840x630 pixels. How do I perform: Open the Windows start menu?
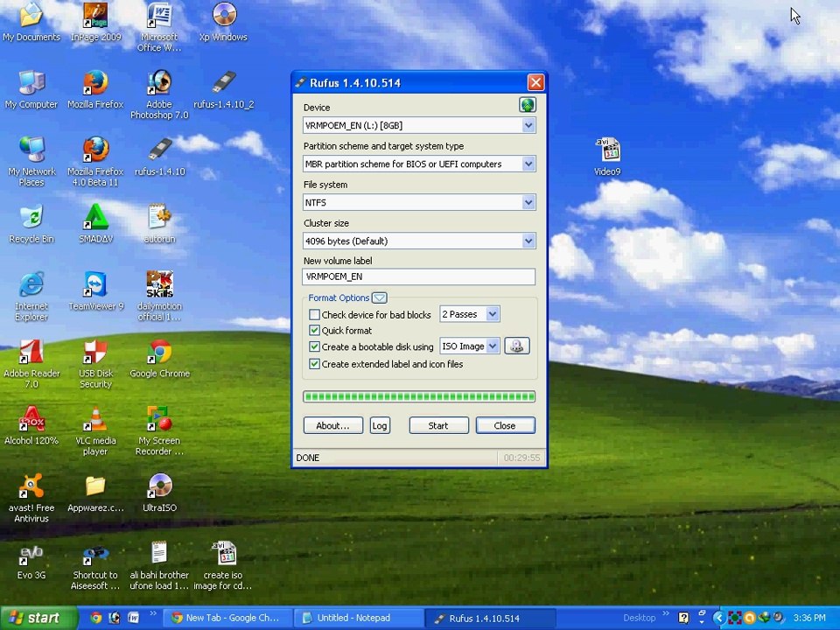[38, 618]
